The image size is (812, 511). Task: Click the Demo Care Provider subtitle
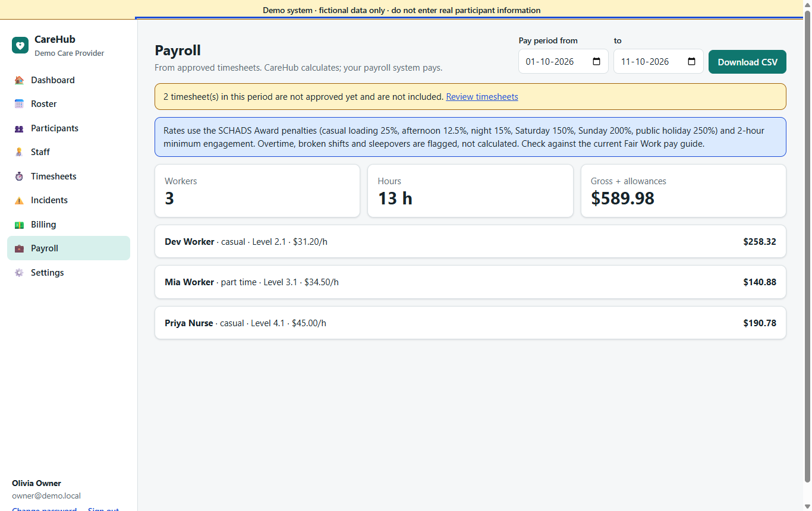coord(69,53)
